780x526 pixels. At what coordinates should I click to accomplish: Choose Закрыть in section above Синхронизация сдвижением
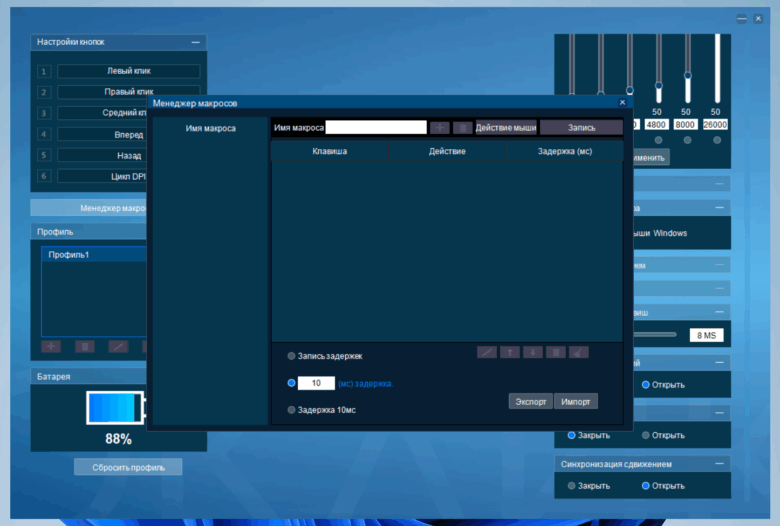click(572, 435)
